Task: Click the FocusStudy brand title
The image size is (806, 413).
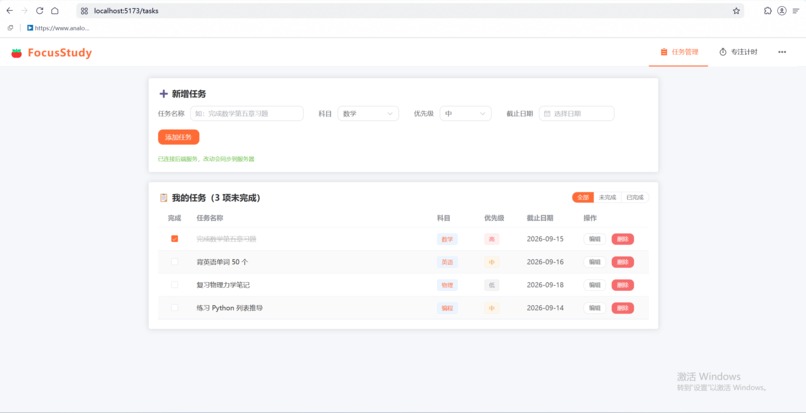Action: tap(60, 52)
